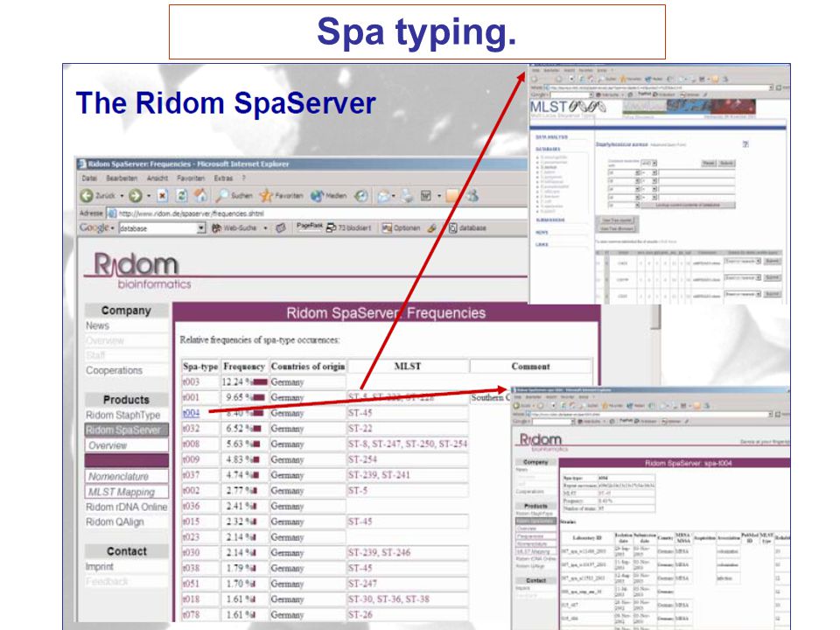Click the green forward arrow button
The width and height of the screenshot is (840, 630).
135,196
